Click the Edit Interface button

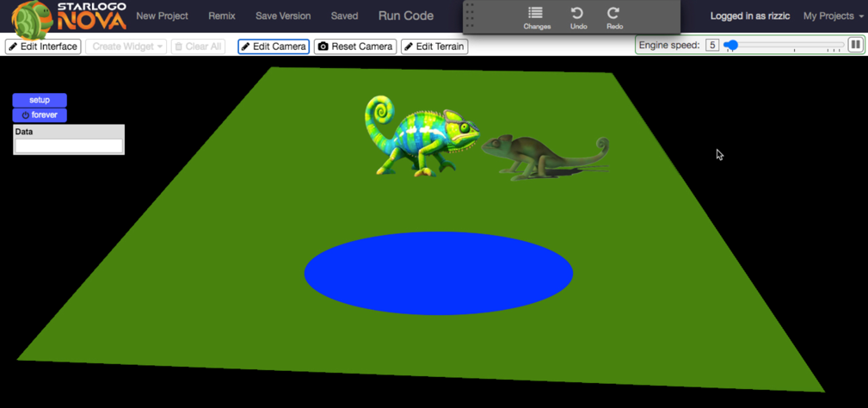click(43, 46)
